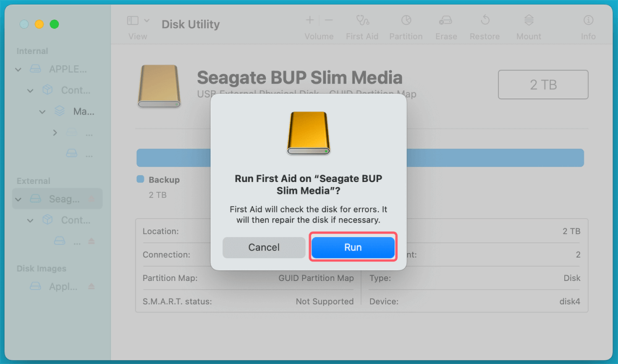The image size is (618, 364).
Task: Click the orange drive icon in dialog
Action: (x=308, y=133)
